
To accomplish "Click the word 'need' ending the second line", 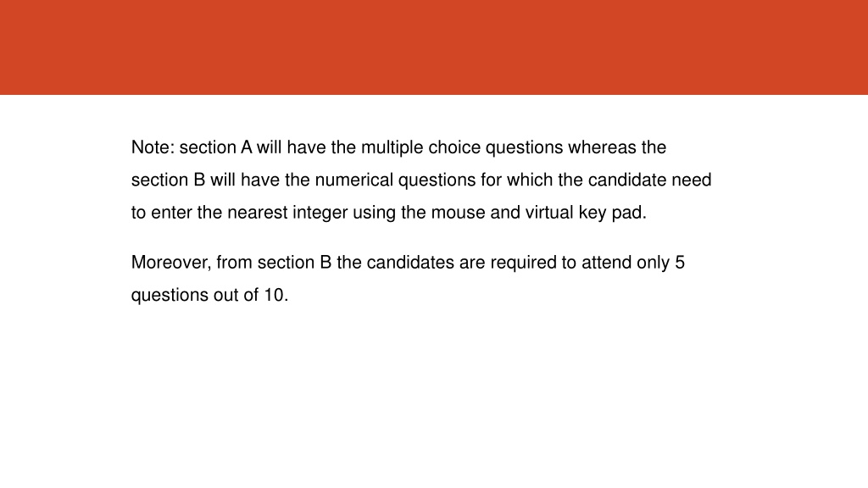I will click(692, 180).
